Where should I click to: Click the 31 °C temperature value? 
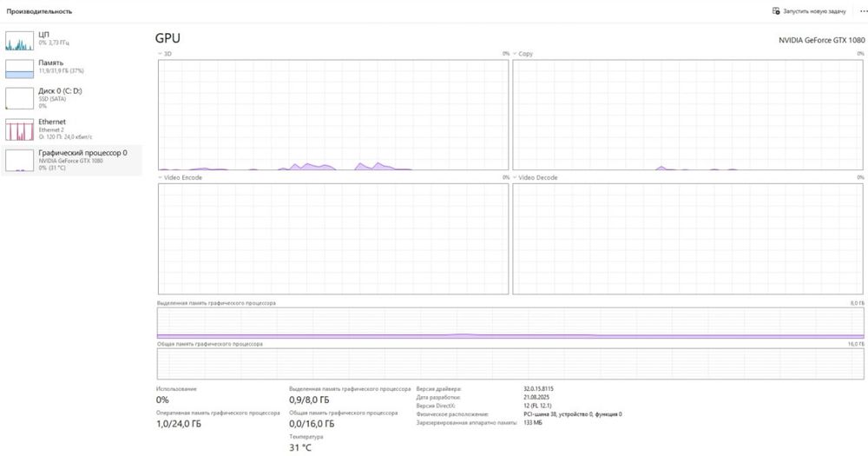pos(300,447)
